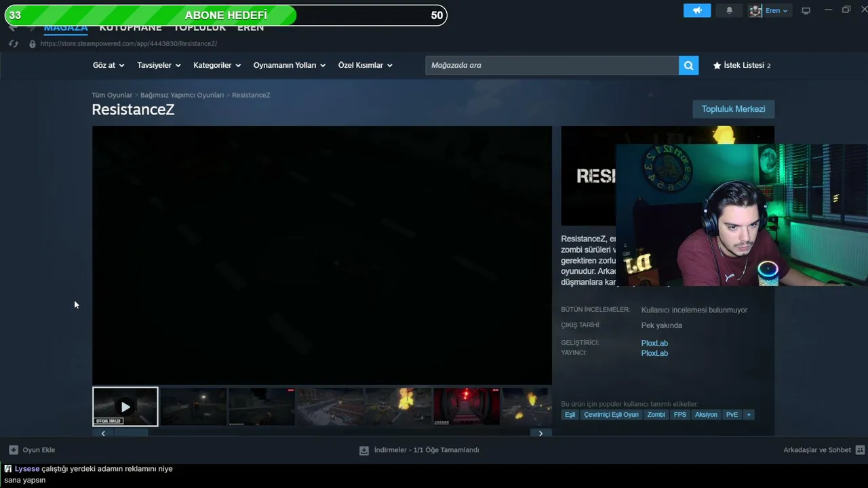The width and height of the screenshot is (868, 488).
Task: Click the store page URL text
Action: pyautogui.click(x=129, y=43)
